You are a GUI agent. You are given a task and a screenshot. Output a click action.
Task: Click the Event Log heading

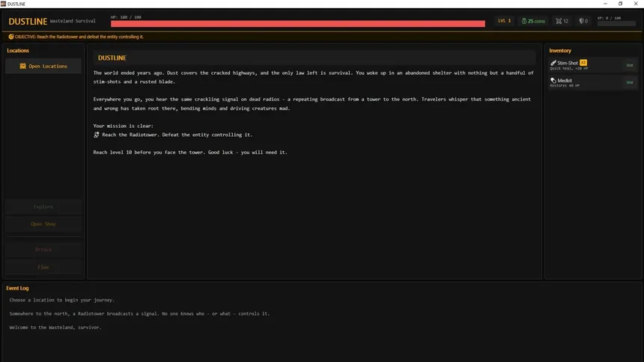coord(17,288)
